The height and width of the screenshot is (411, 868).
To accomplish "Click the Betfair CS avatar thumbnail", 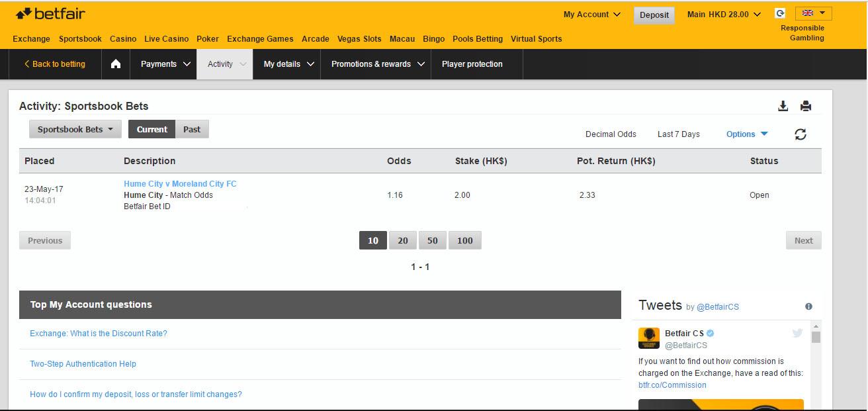I will [x=649, y=338].
